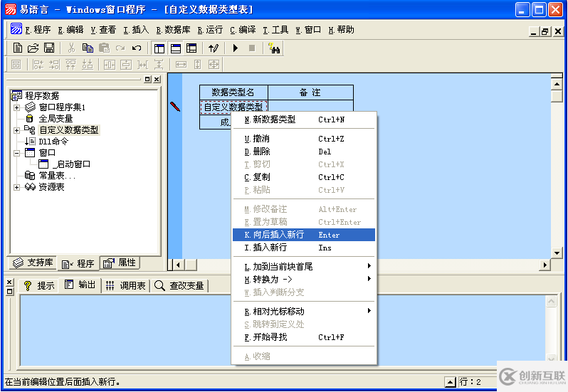Switch to the 支持库 tab

coord(33,263)
